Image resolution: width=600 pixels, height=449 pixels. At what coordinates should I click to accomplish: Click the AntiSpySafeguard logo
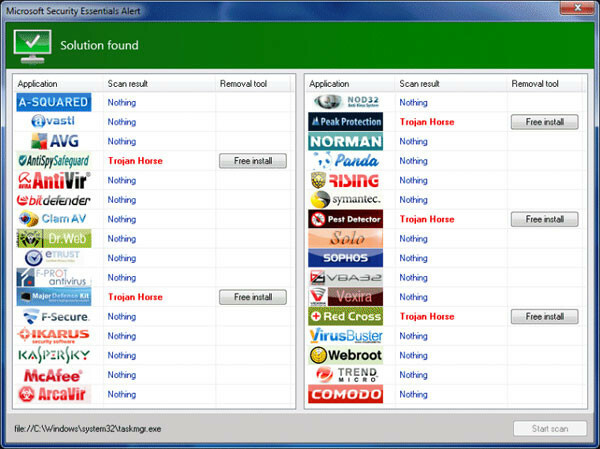coord(54,161)
